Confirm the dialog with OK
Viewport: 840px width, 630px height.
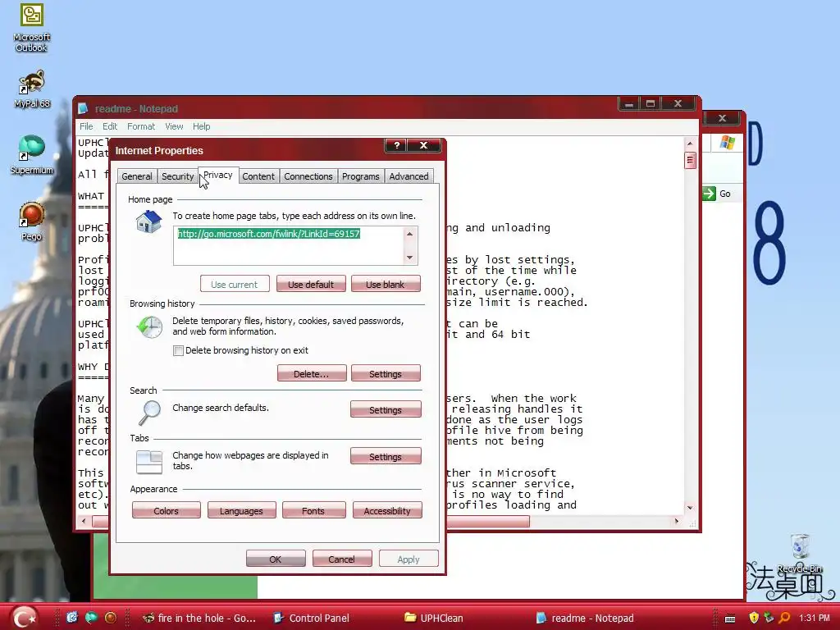(x=276, y=559)
